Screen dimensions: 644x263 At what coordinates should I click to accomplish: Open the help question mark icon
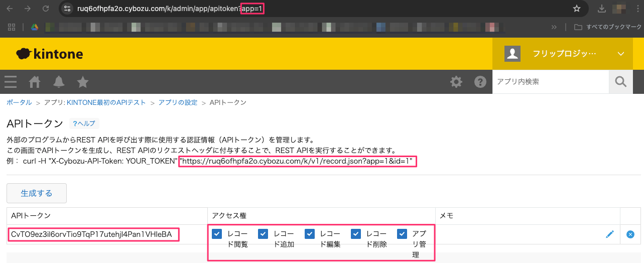click(x=480, y=82)
